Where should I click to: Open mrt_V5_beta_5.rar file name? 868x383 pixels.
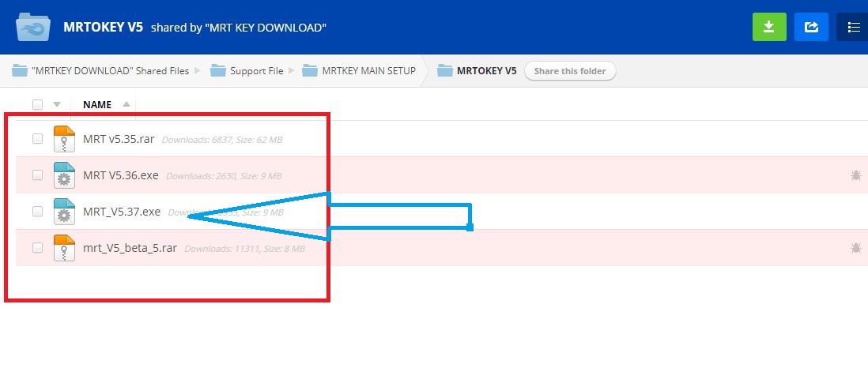point(130,248)
